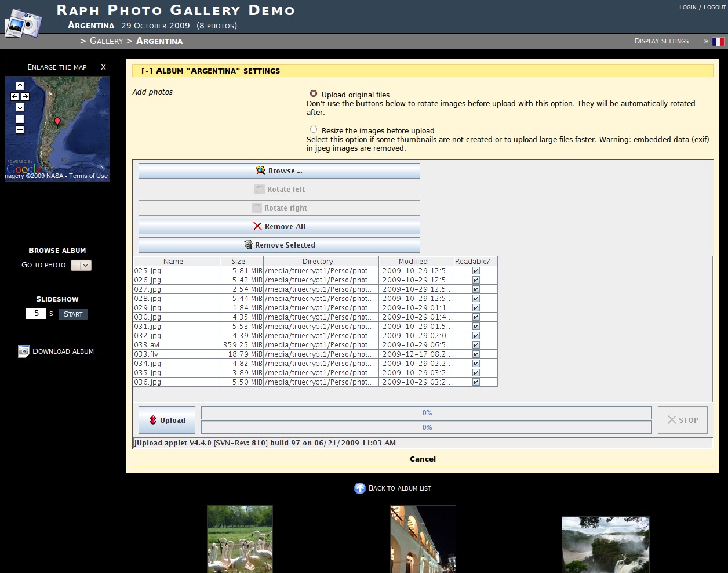Click the French flag language icon
728x573 pixels.
718,42
